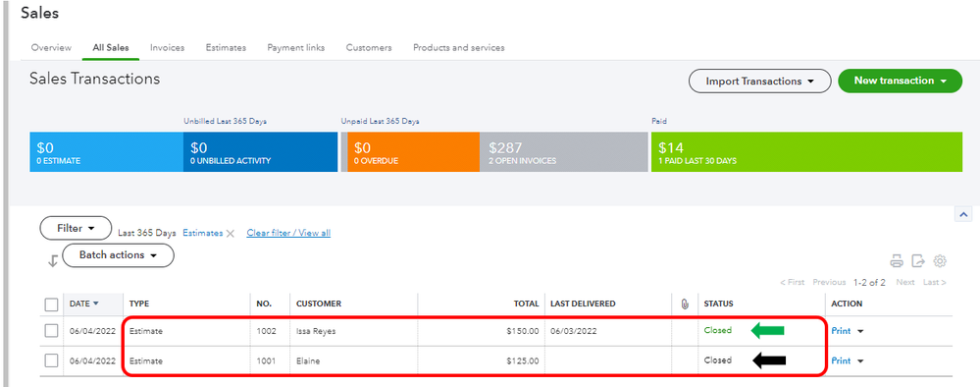Select all transactions header checkbox
Image resolution: width=980 pixels, height=387 pixels.
click(51, 304)
